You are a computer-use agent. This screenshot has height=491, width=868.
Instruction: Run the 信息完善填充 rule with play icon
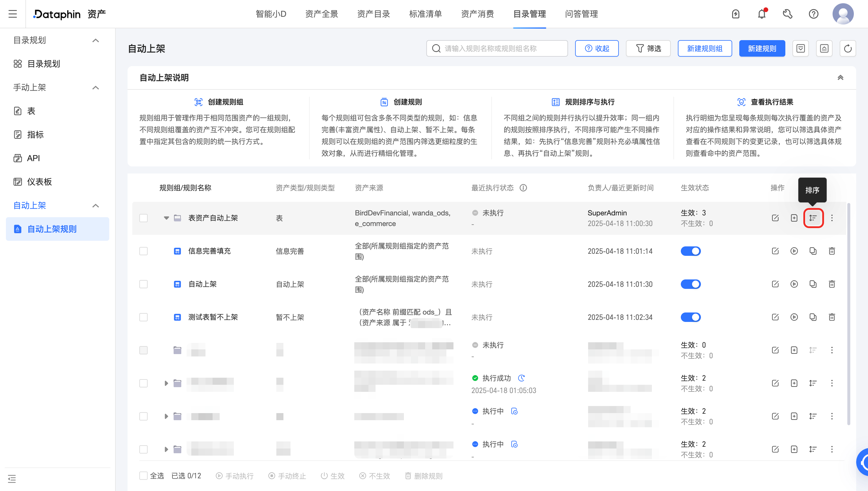tap(794, 251)
